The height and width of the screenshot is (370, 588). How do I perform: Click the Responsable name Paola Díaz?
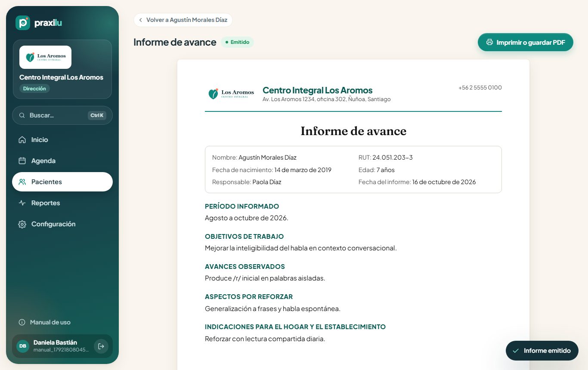coord(267,182)
